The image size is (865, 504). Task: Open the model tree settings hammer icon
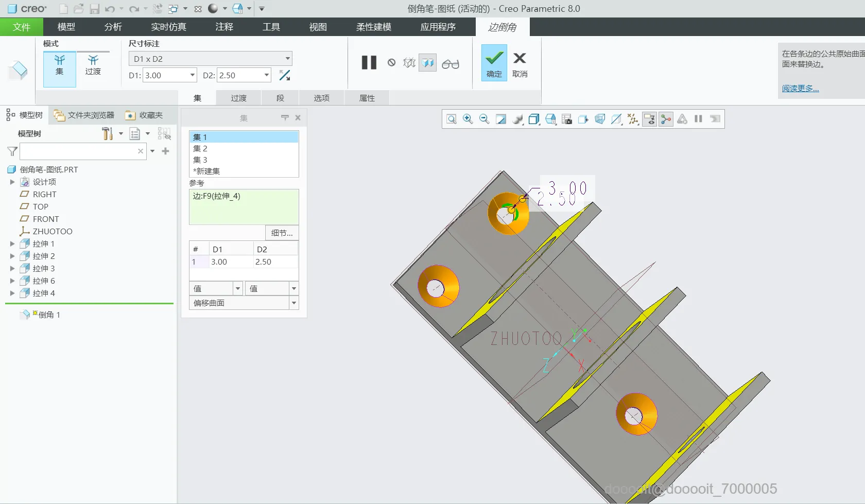click(x=107, y=134)
